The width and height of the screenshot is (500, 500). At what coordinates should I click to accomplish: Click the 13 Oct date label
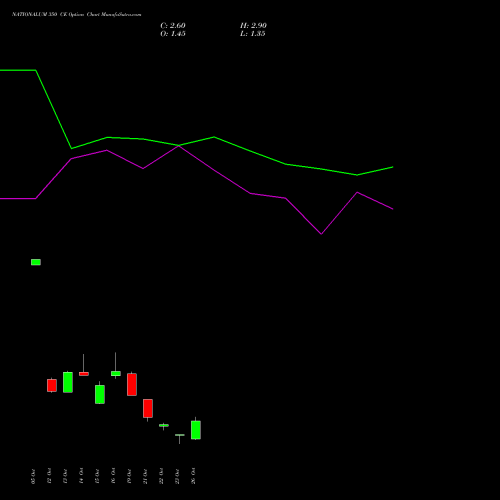click(65, 476)
